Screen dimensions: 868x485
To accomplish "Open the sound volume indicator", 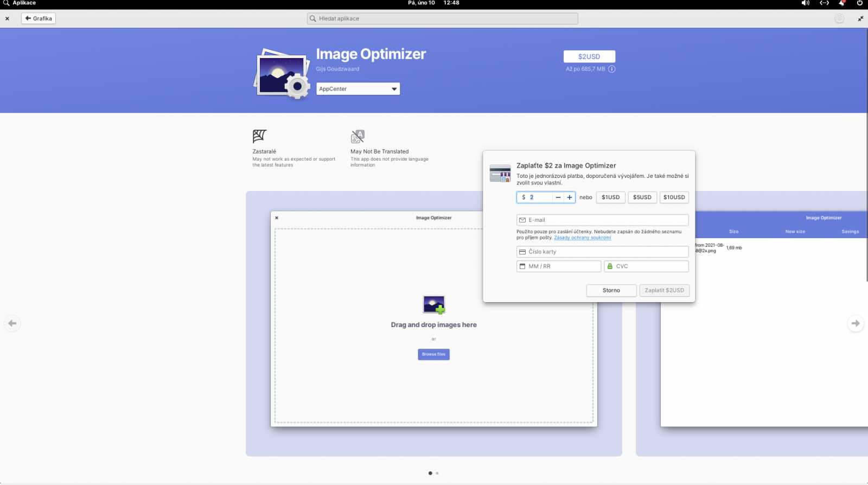I will (806, 3).
